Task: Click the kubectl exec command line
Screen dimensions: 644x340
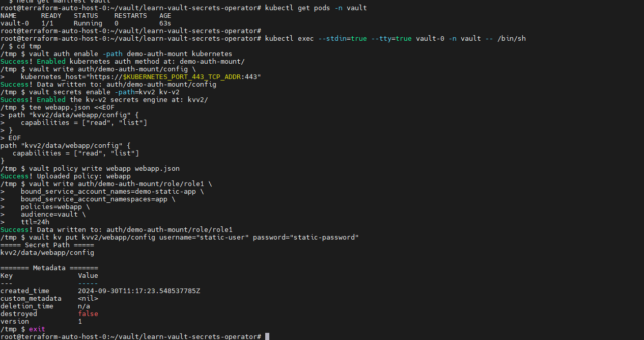Action: pyautogui.click(x=396, y=39)
